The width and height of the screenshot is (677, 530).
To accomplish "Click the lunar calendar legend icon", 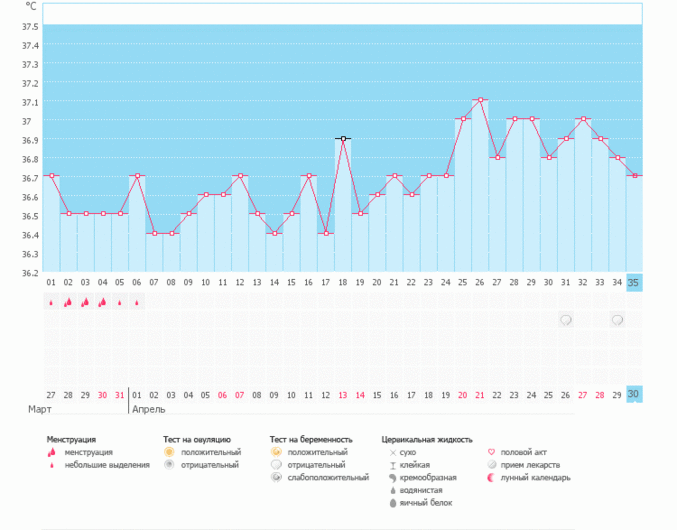I will [x=490, y=478].
